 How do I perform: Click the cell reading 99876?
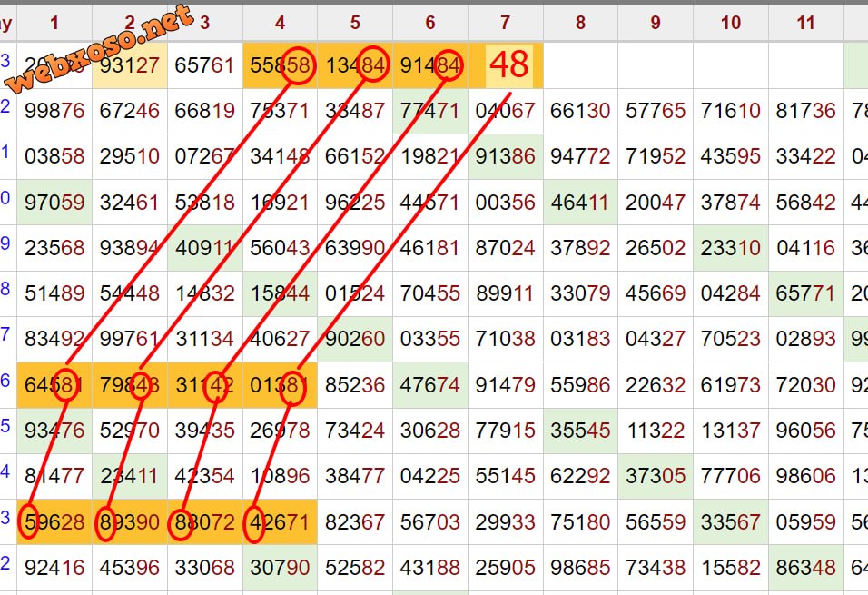(54, 111)
